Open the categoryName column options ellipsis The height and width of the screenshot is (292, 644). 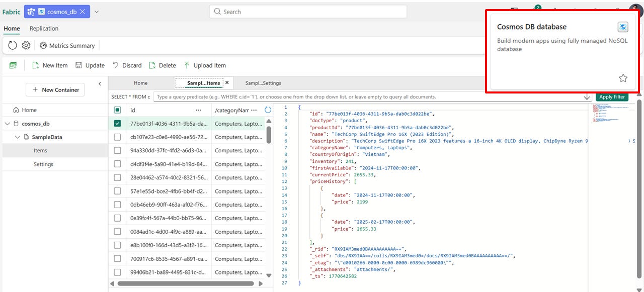(254, 110)
